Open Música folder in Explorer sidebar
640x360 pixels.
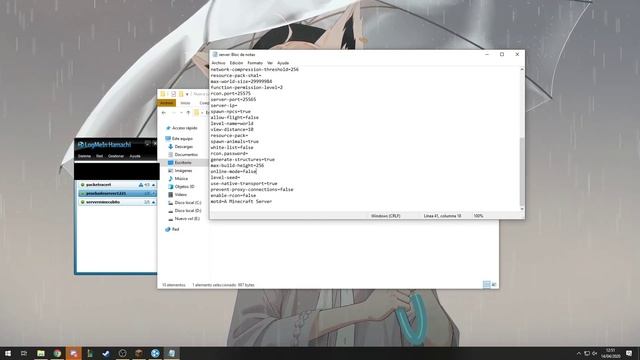[x=178, y=178]
